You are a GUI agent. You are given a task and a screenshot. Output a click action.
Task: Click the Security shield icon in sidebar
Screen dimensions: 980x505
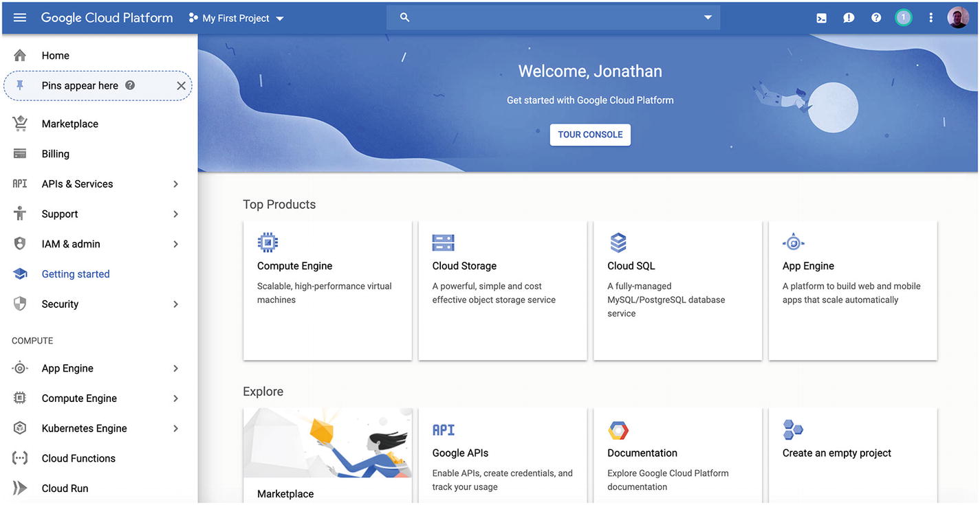coord(20,304)
